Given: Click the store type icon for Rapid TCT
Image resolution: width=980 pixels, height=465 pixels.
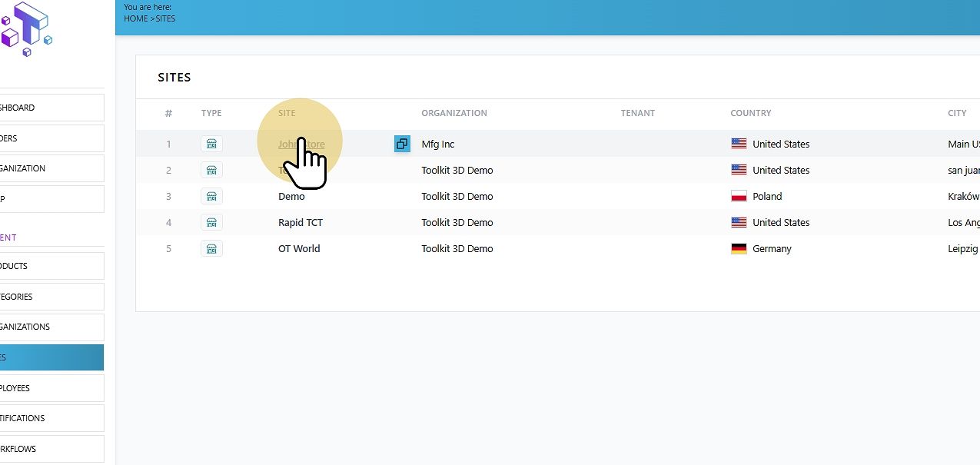Looking at the screenshot, I should coord(211,222).
